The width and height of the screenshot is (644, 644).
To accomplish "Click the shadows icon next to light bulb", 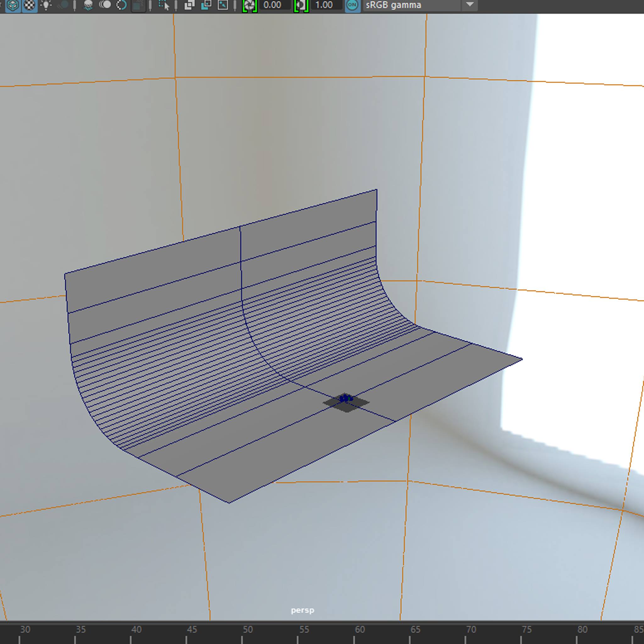I will pos(63,5).
